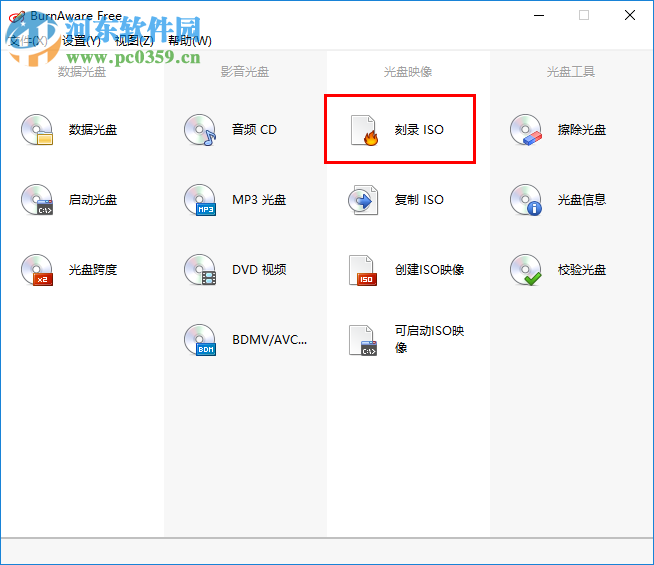Image resolution: width=654 pixels, height=565 pixels.
Task: Select the 光盘跨度 x2 disc icon
Action: pos(37,270)
